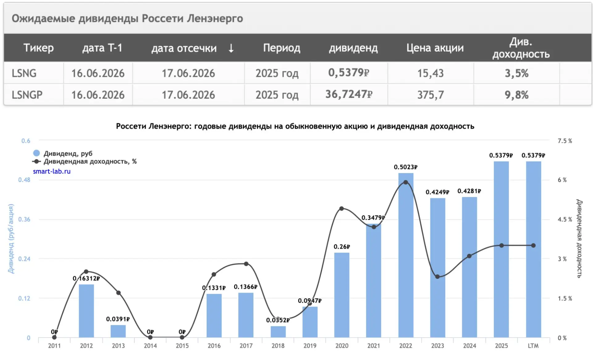Click the 2019 bar labeled 0.0947₽

[310, 322]
